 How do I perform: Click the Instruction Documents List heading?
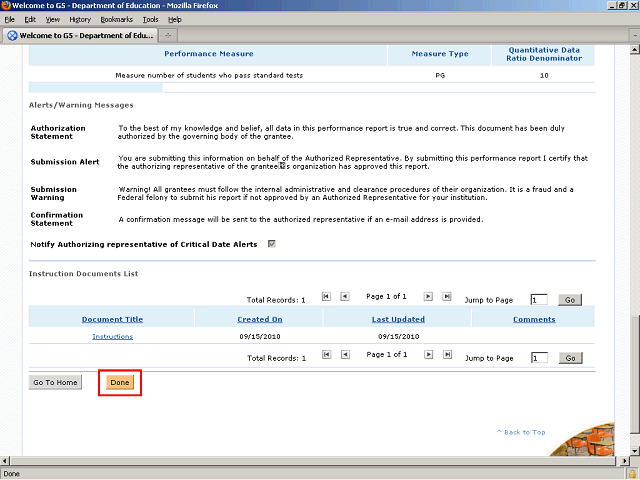(x=83, y=273)
